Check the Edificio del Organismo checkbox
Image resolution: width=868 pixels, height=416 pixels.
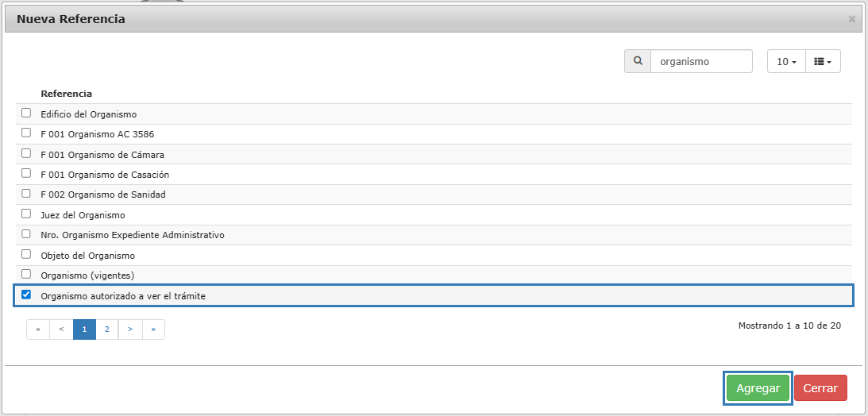click(26, 113)
